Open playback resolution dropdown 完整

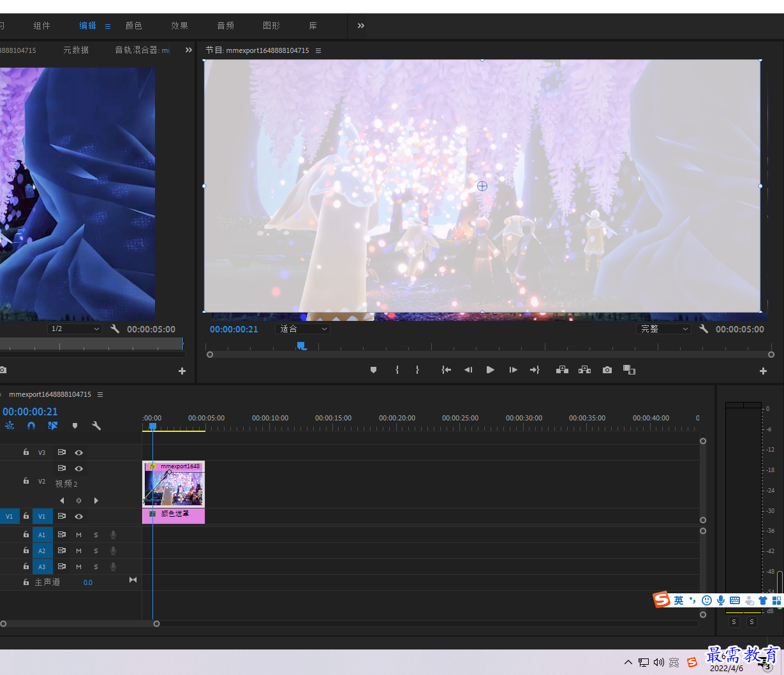[663, 329]
